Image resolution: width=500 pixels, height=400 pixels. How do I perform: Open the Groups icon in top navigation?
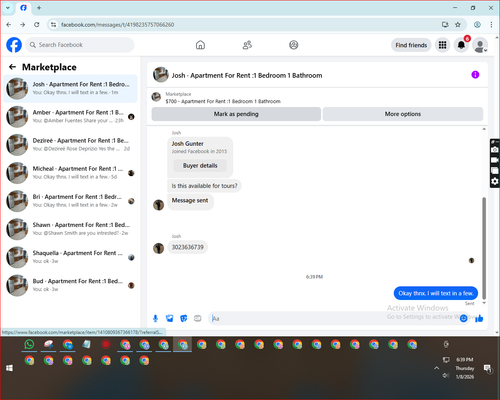click(x=294, y=45)
